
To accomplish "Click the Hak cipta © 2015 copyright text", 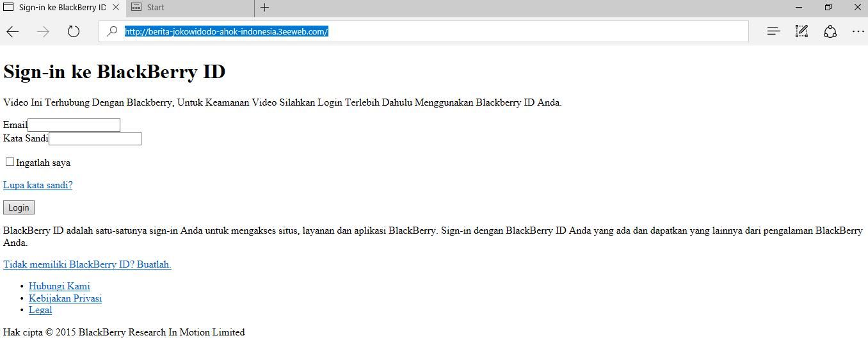I will click(124, 332).
